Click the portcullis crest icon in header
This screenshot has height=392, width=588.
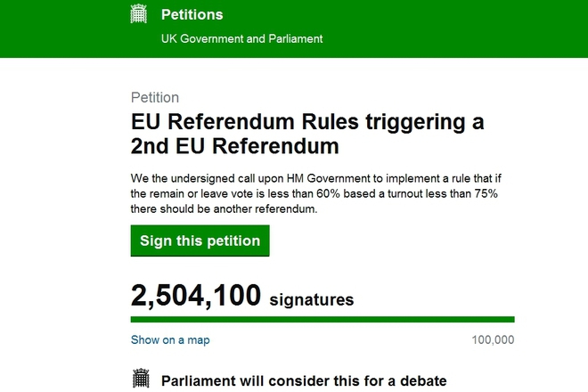coord(138,13)
